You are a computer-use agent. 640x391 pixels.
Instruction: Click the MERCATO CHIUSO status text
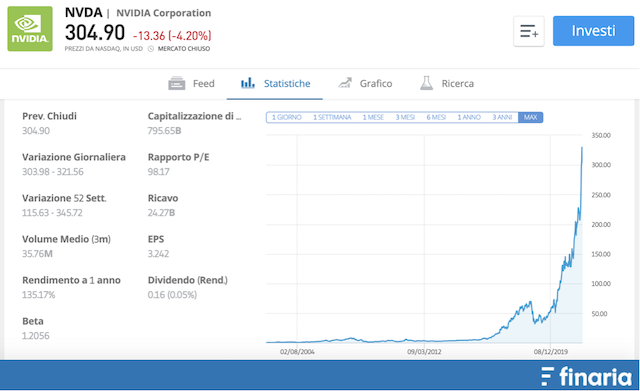[x=184, y=49]
